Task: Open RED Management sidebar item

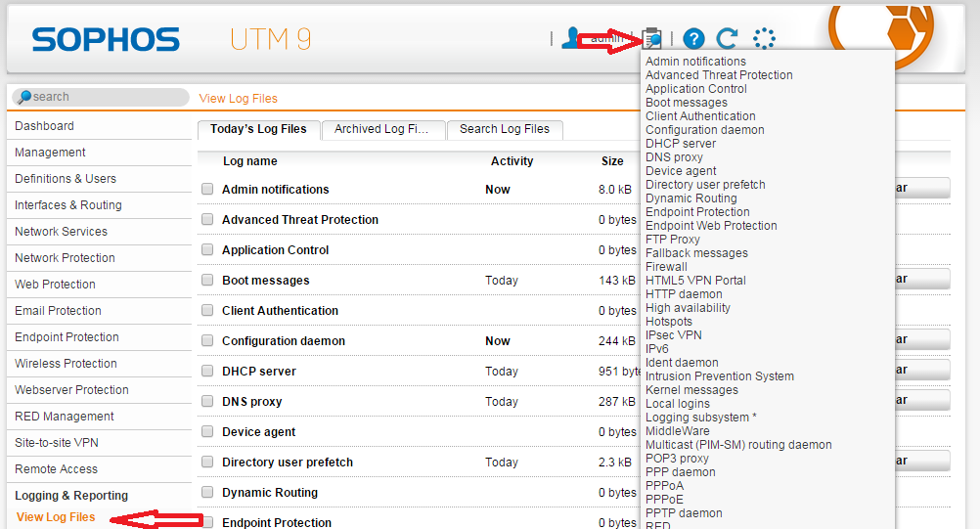Action: [x=100, y=416]
